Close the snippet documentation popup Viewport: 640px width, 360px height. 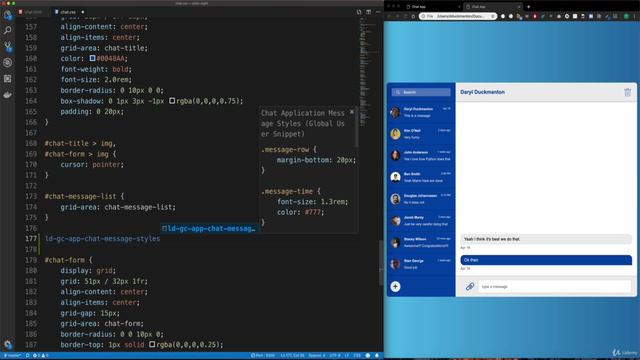pyautogui.click(x=352, y=111)
